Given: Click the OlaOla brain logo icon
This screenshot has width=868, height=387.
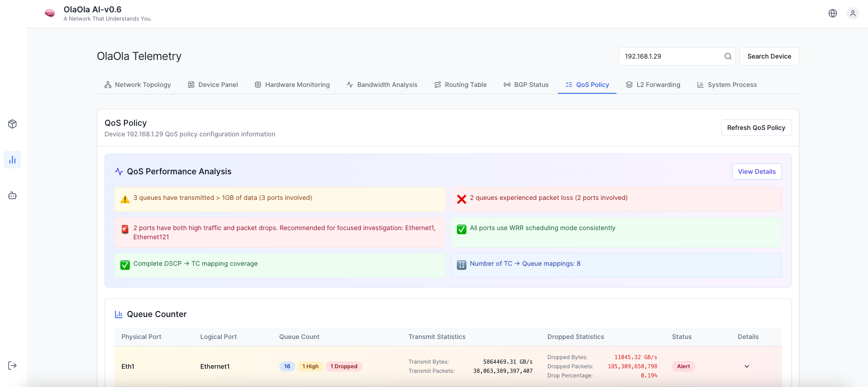Looking at the screenshot, I should click(50, 13).
